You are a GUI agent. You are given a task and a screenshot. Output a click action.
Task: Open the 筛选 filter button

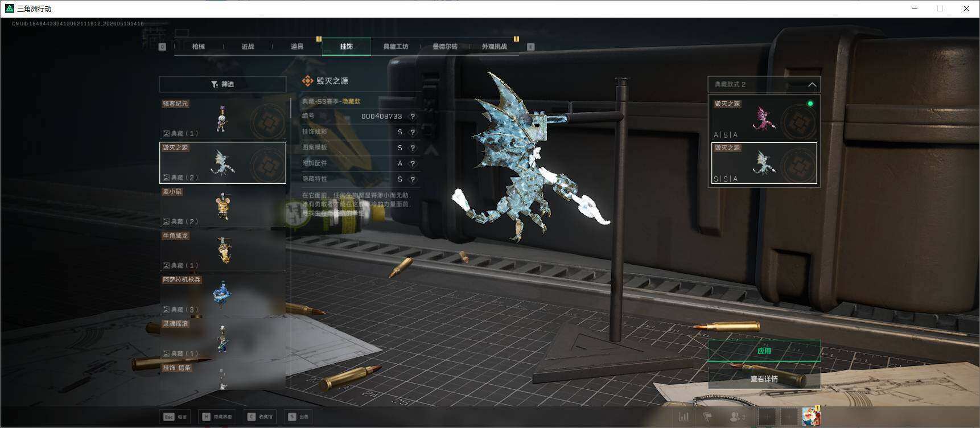[223, 84]
